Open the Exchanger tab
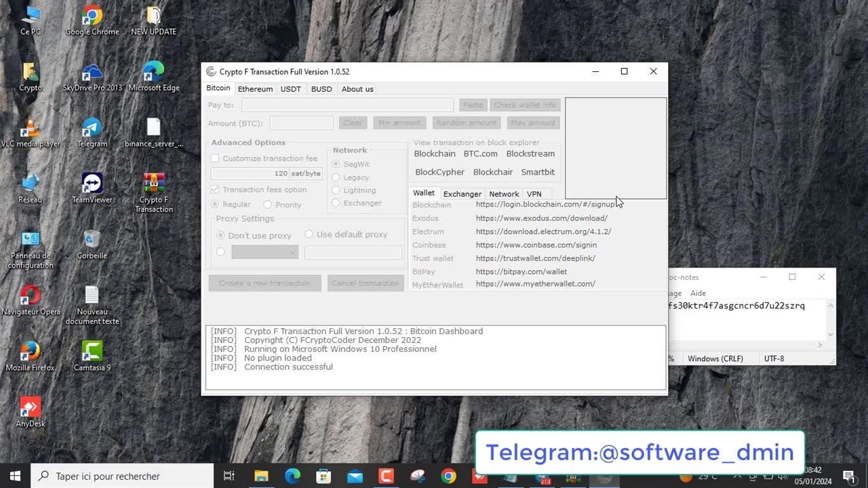The height and width of the screenshot is (488, 868). [x=462, y=194]
